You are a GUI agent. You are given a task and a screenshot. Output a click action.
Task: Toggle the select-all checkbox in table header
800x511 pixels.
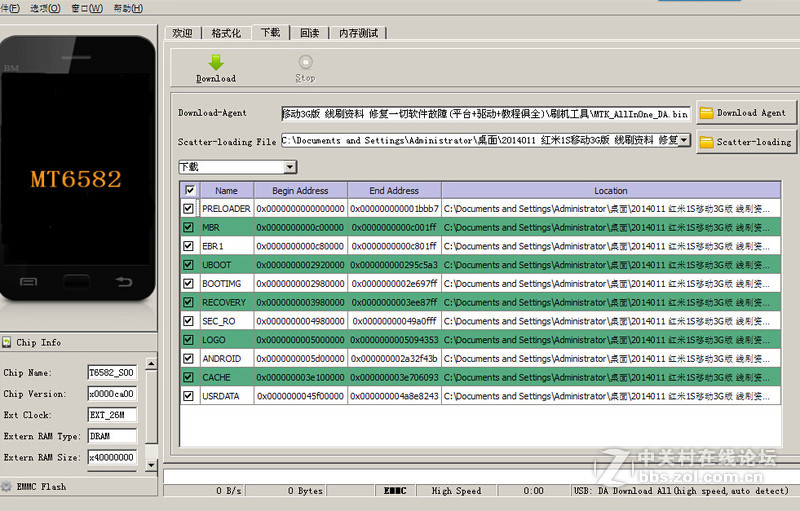pos(190,190)
